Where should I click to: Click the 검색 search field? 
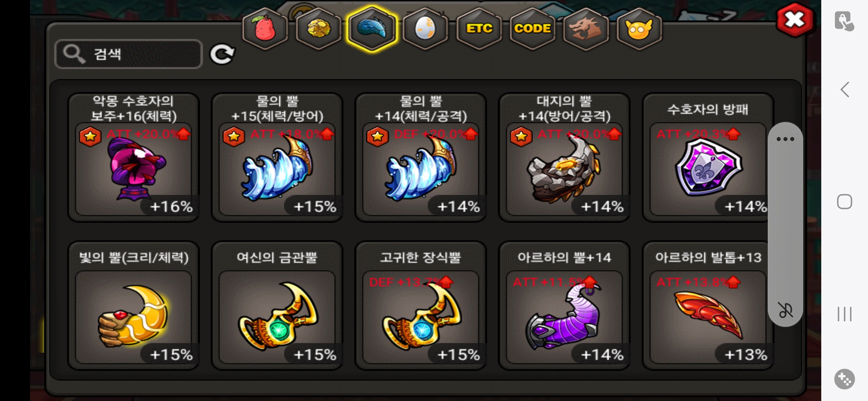128,54
